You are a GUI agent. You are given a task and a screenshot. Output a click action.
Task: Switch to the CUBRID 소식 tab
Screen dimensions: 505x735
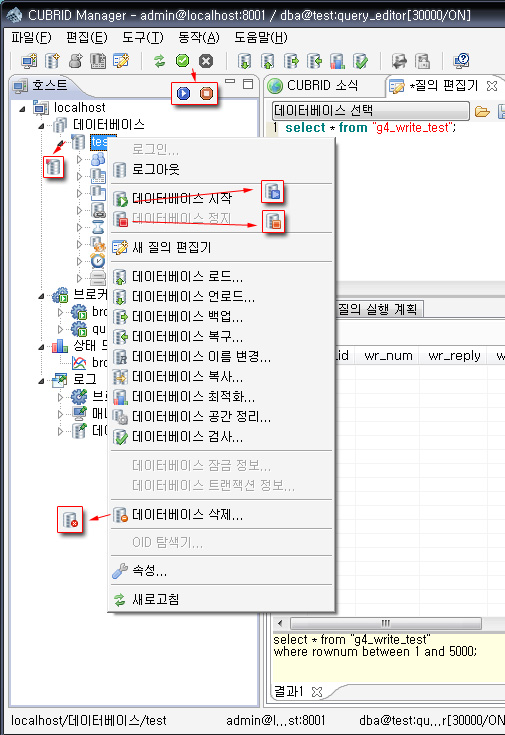click(313, 85)
